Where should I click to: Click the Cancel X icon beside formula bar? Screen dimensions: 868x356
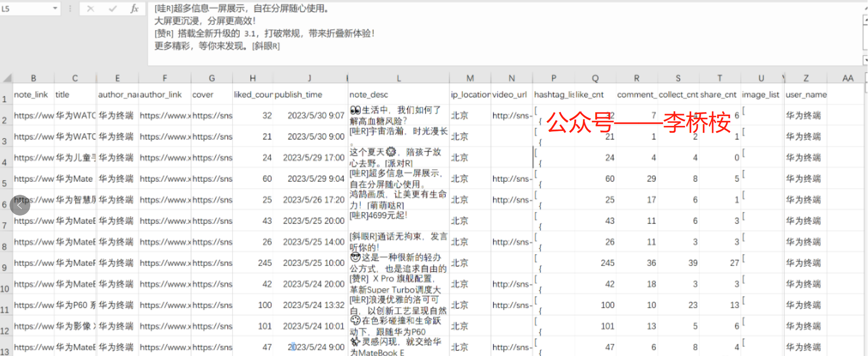[91, 9]
